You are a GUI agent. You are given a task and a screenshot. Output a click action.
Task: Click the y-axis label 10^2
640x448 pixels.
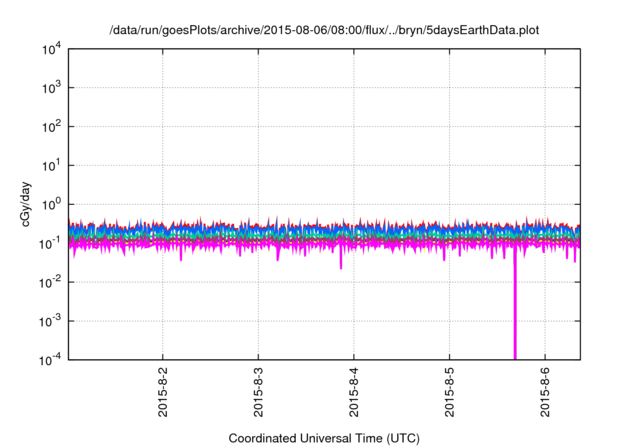point(51,127)
